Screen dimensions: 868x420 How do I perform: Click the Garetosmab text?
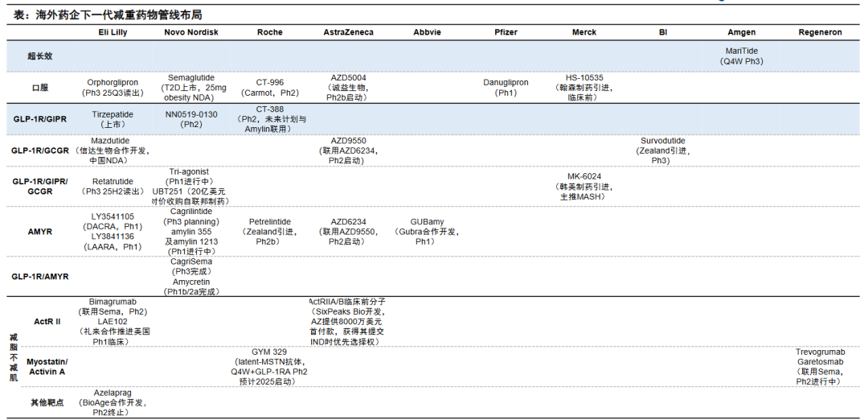(x=820, y=362)
